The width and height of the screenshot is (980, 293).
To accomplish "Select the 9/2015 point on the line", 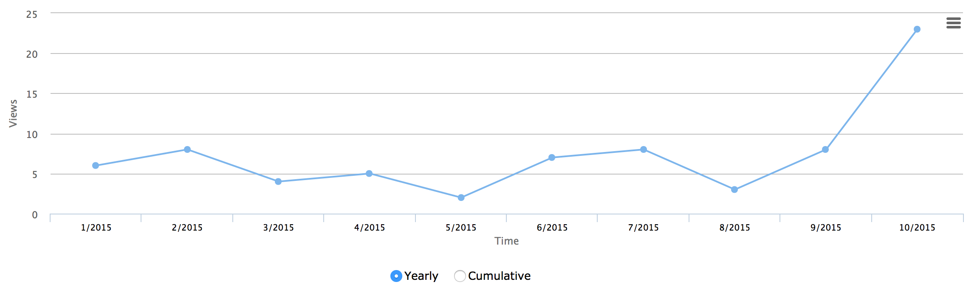I will 825,149.
